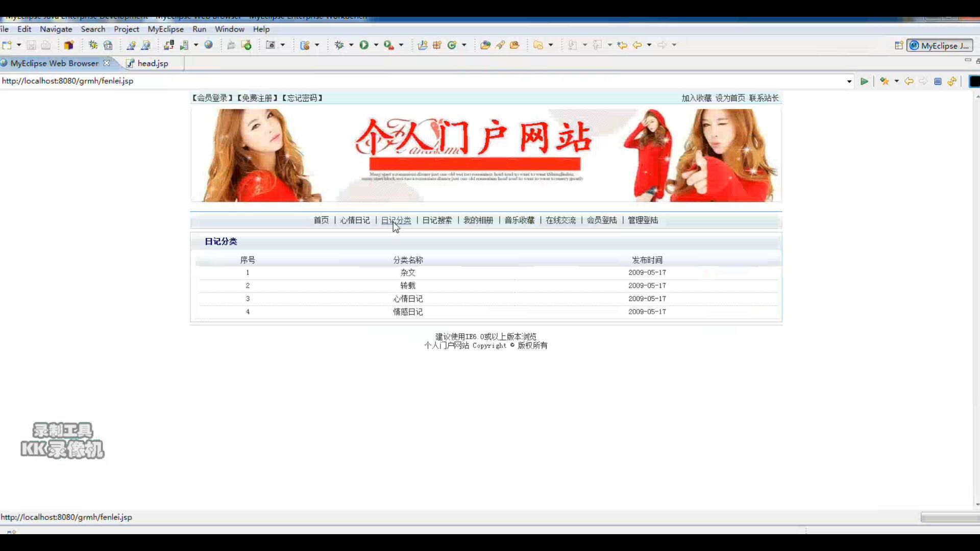Click the 我的相册 navigation link
The width and height of the screenshot is (980, 551).
tap(478, 220)
